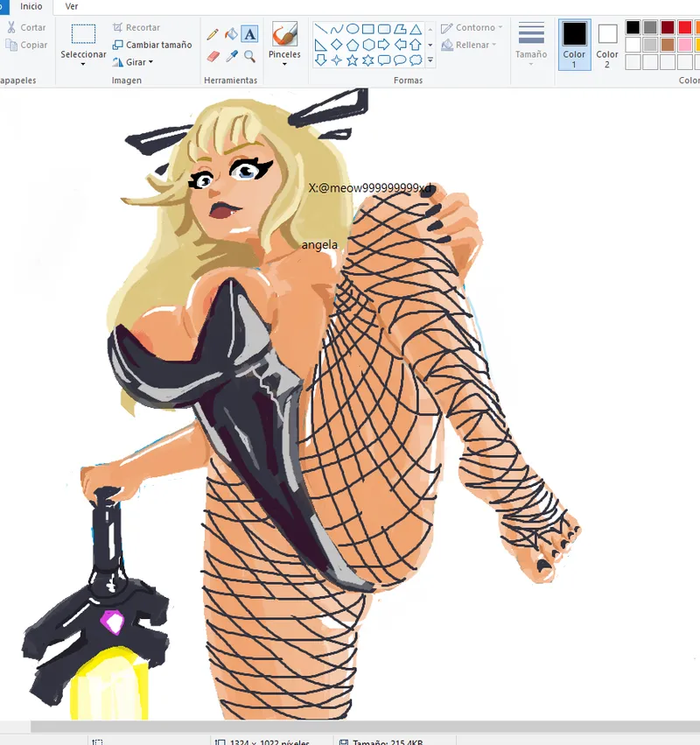Activate the Color 1 foreground box
Image resolution: width=700 pixels, height=745 pixels.
point(574,45)
